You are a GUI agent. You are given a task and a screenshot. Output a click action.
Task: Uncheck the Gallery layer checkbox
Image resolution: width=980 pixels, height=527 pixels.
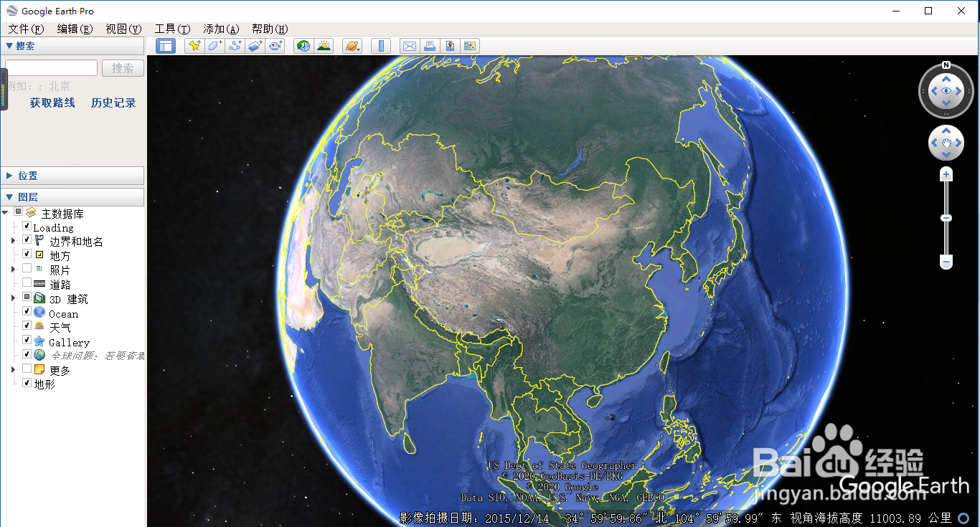click(x=27, y=340)
